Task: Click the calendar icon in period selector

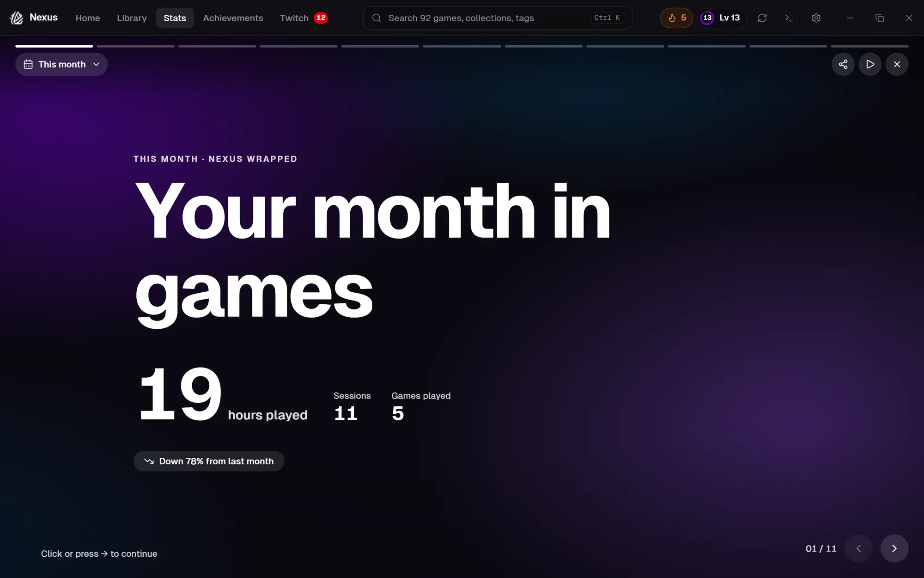Action: point(28,64)
